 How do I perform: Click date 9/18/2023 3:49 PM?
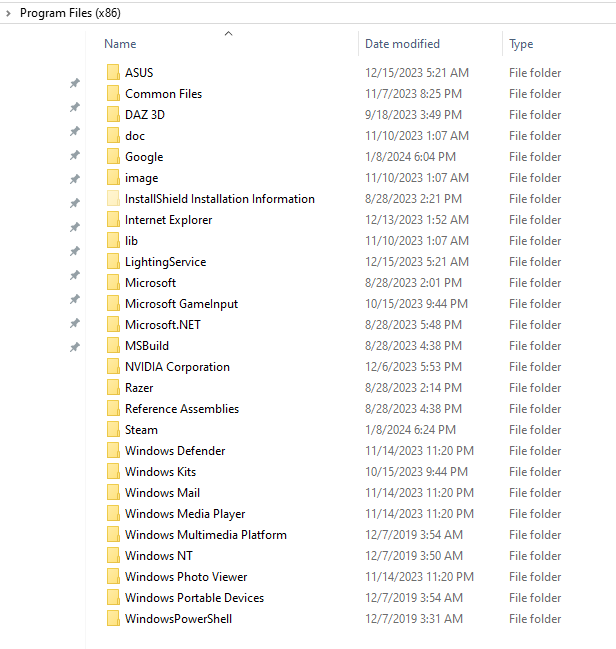pos(413,115)
